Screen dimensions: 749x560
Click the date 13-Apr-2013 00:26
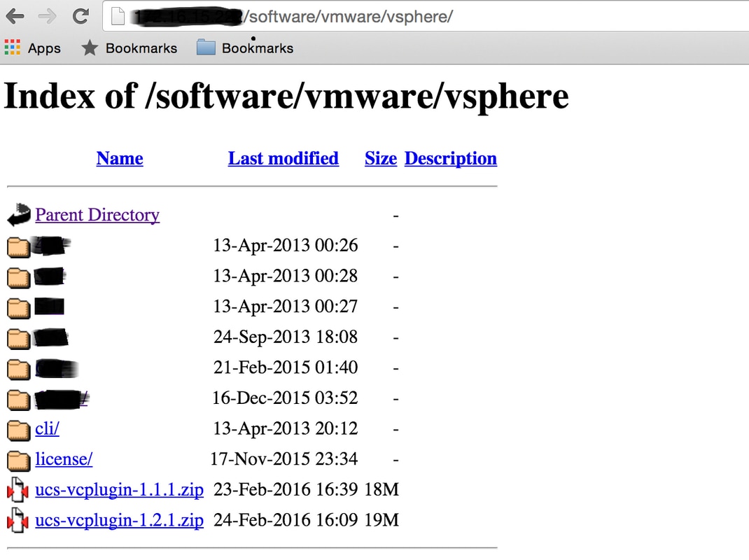click(286, 245)
